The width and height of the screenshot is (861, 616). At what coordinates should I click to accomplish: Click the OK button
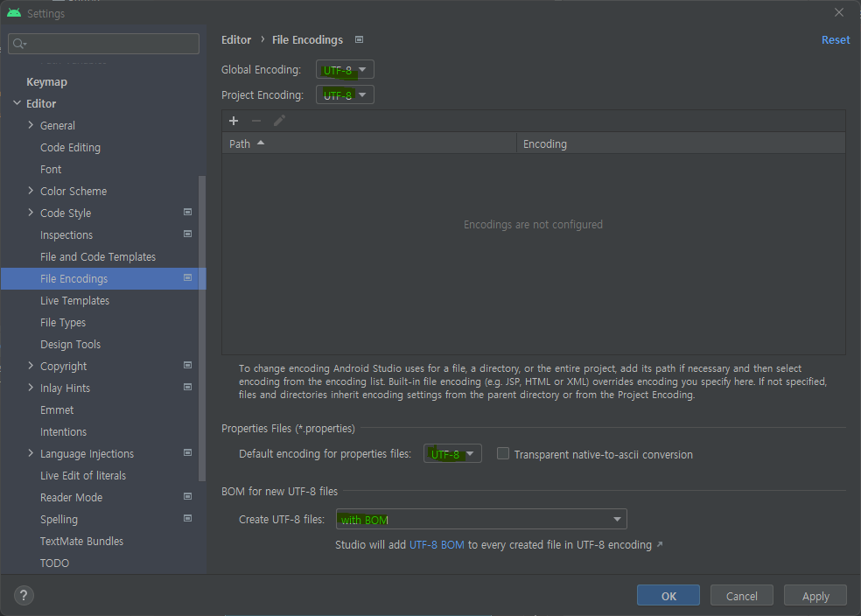point(668,596)
